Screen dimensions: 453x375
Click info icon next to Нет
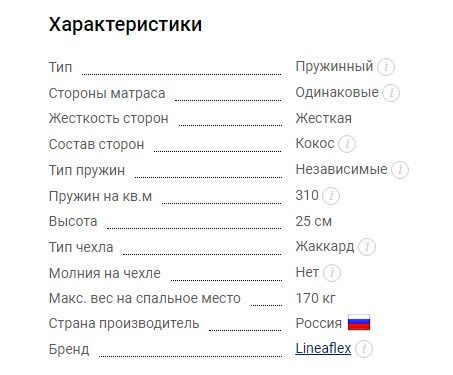(x=332, y=273)
